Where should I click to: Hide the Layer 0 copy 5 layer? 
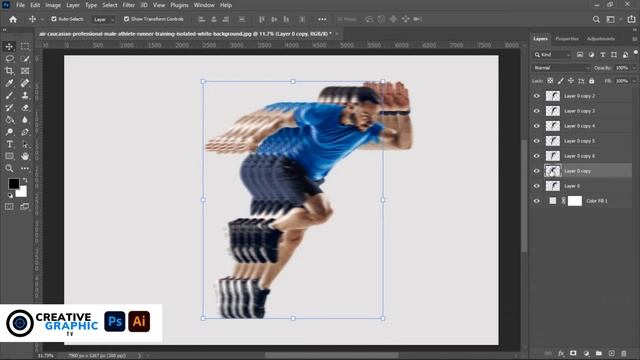[x=536, y=141]
